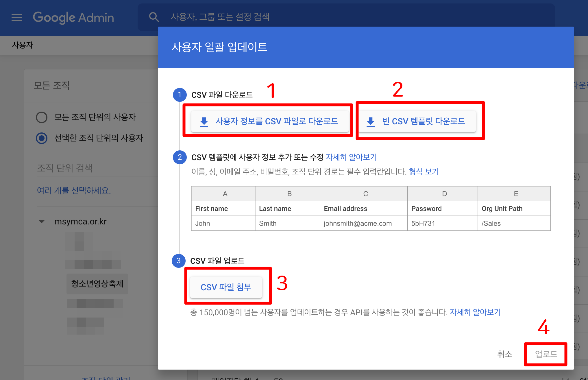The height and width of the screenshot is (380, 588).
Task: Select 선택한 조직 단위의 사용자 radio button
Action: tap(42, 138)
